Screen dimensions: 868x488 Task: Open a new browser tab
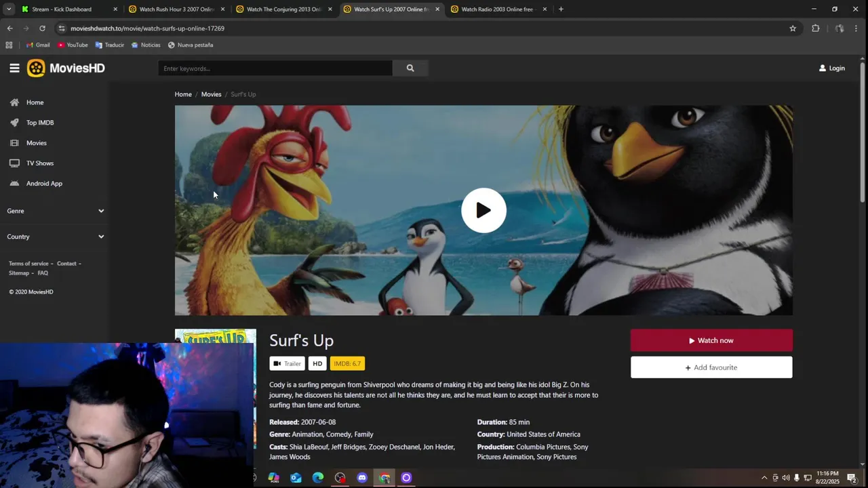pos(561,9)
